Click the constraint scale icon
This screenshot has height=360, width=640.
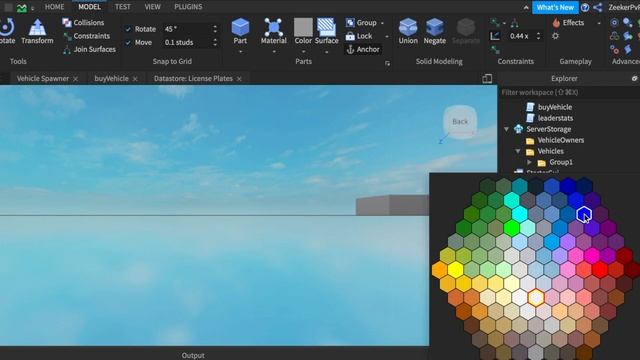coord(495,36)
